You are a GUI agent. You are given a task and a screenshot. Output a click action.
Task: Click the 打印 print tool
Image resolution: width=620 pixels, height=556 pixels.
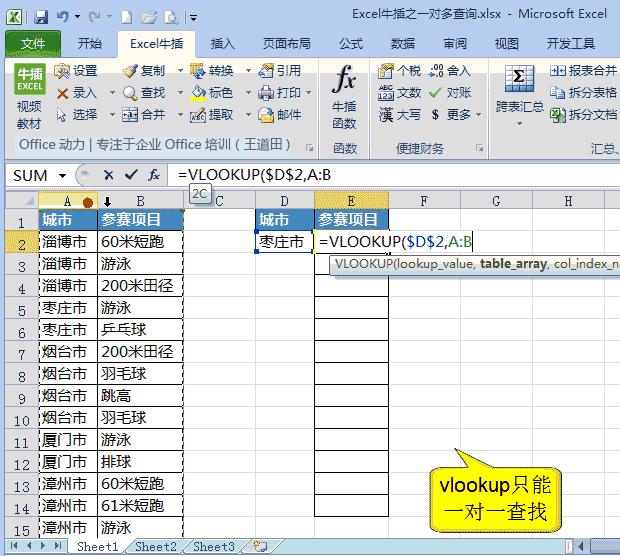coord(280,93)
